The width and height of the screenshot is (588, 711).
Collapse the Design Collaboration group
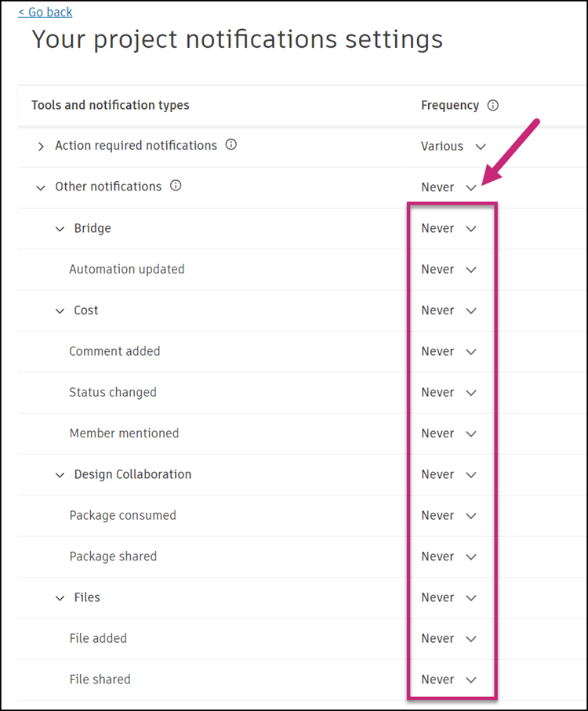coord(60,475)
